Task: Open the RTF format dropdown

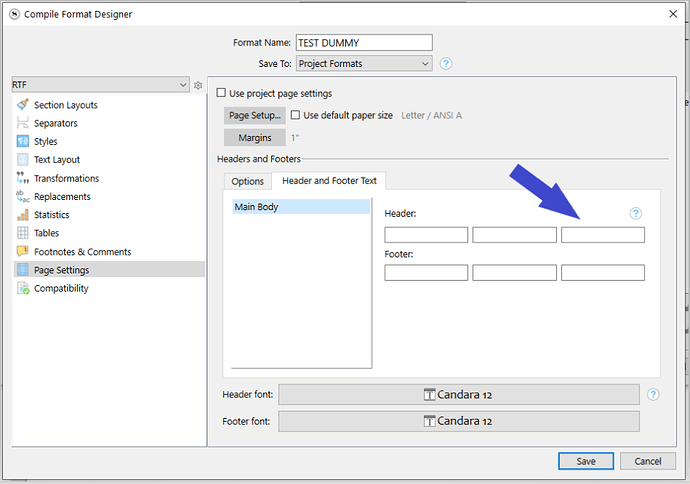Action: click(99, 86)
